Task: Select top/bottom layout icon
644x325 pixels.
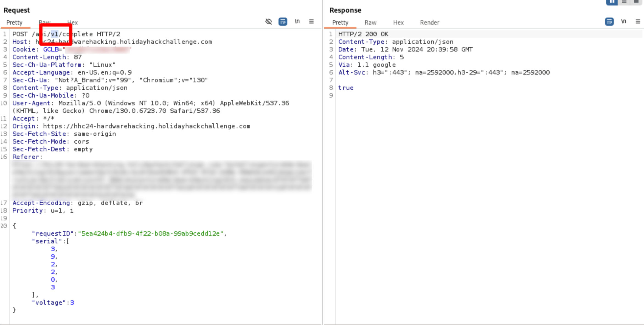Action: (x=624, y=2)
